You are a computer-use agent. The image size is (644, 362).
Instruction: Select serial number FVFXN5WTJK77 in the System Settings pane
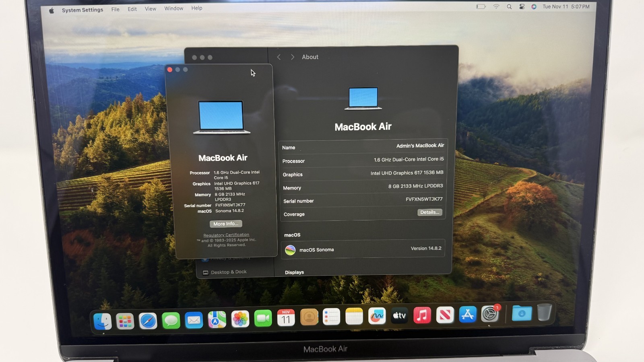(424, 199)
